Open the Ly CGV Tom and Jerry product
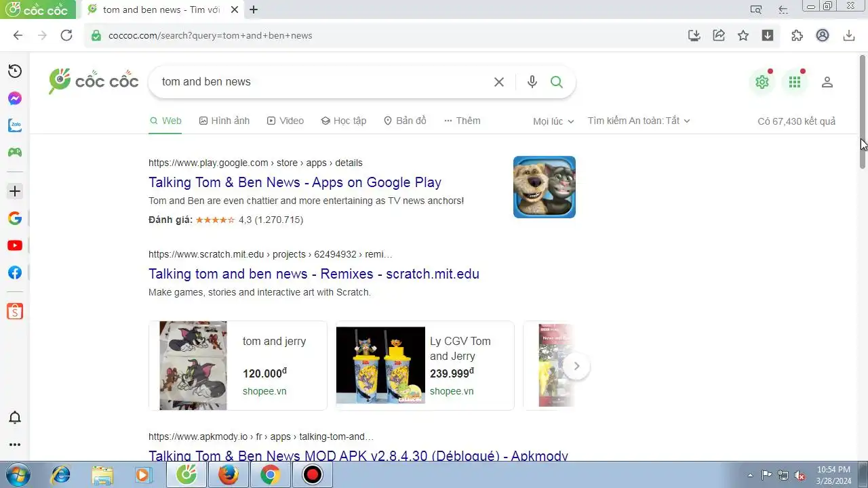The height and width of the screenshot is (488, 868). point(425,366)
